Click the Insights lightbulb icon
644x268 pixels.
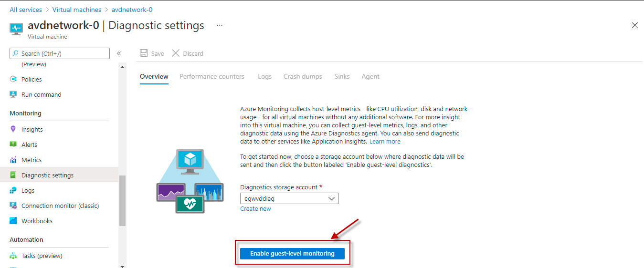tap(13, 129)
